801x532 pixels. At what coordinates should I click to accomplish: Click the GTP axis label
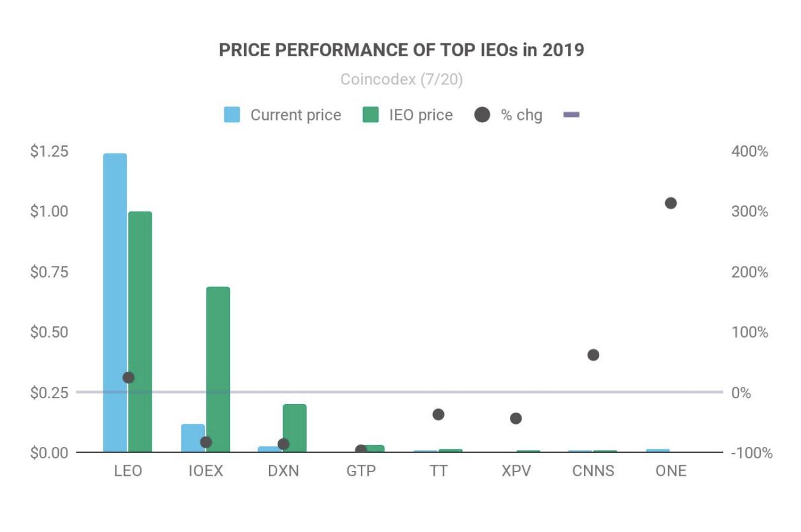[x=361, y=471]
